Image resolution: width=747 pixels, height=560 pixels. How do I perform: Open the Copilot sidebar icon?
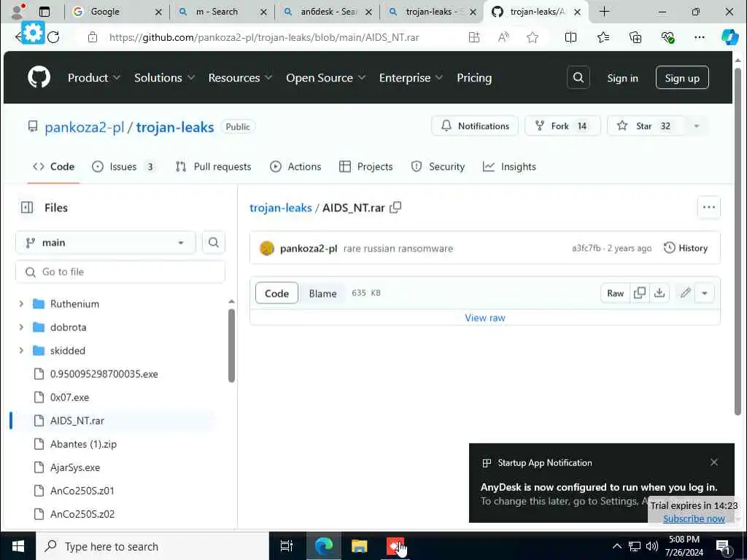729,37
